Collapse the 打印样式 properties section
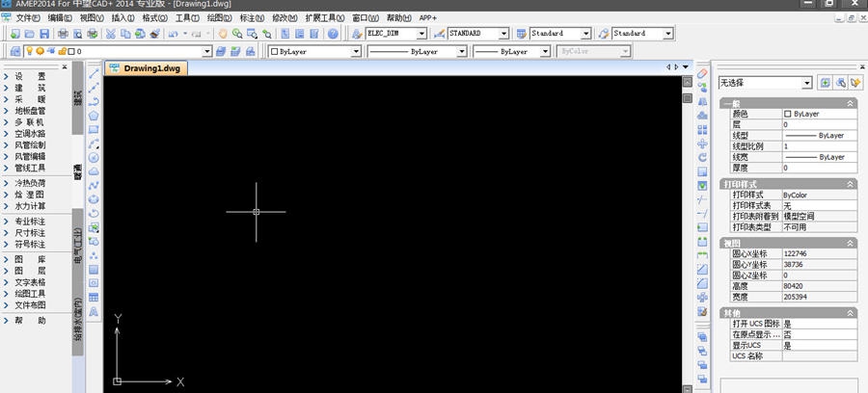The width and height of the screenshot is (868, 393). pos(850,183)
